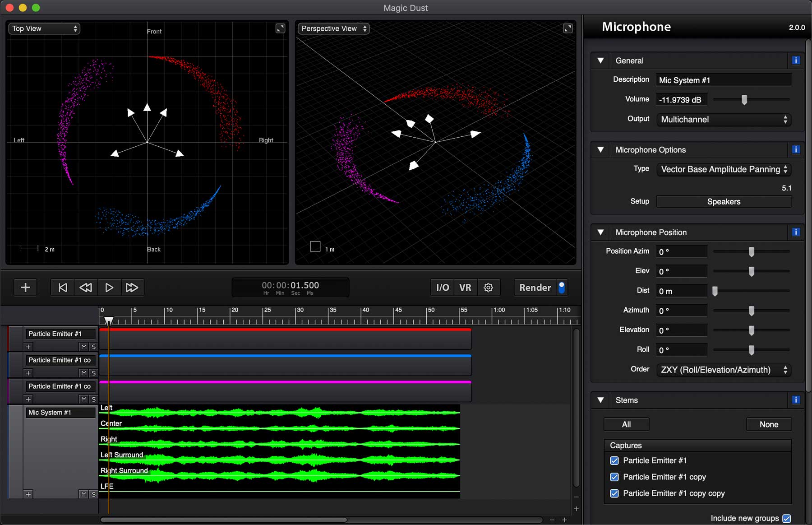Image resolution: width=812 pixels, height=525 pixels.
Task: Open the General section info icon
Action: (x=796, y=60)
